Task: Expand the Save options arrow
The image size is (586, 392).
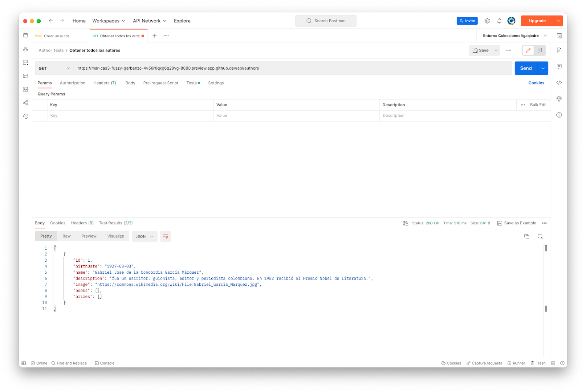Action: pyautogui.click(x=496, y=51)
